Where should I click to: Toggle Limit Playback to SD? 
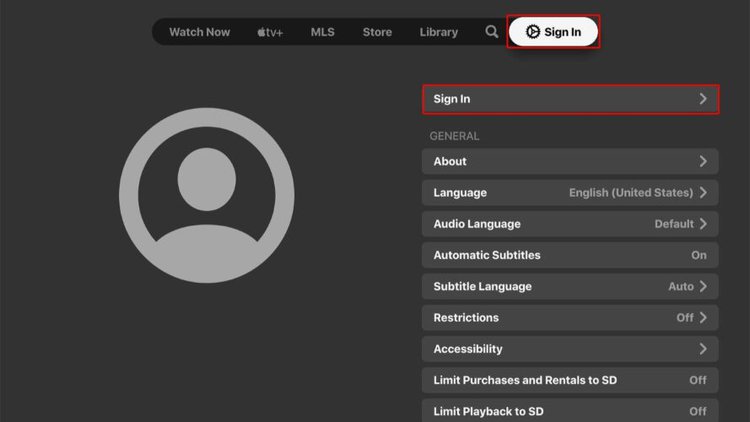[570, 411]
